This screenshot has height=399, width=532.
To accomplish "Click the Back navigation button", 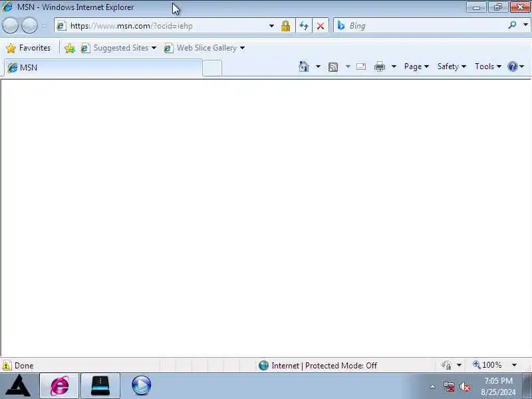I will 10,26.
